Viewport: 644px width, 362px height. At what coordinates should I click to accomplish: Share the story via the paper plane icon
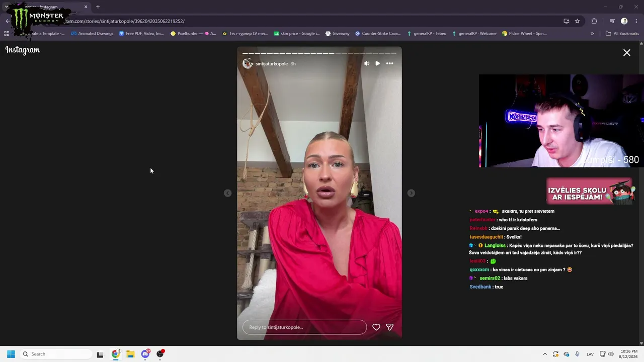[x=389, y=327]
